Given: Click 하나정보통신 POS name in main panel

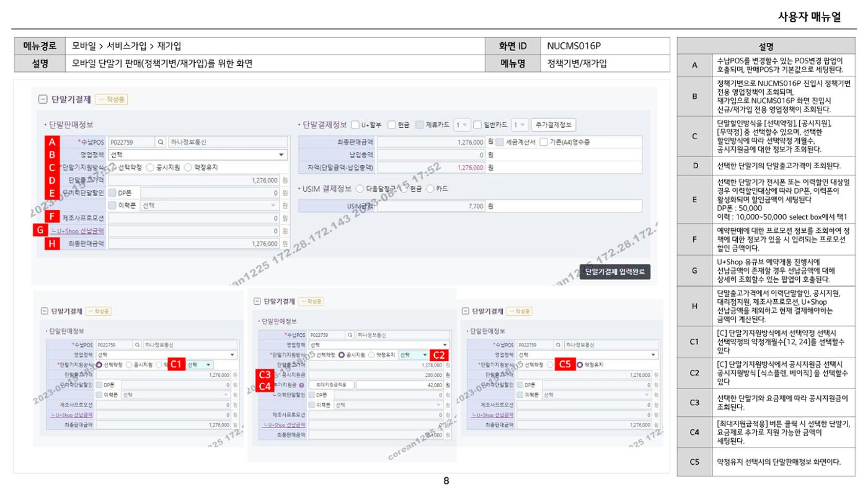Looking at the screenshot, I should tap(228, 142).
